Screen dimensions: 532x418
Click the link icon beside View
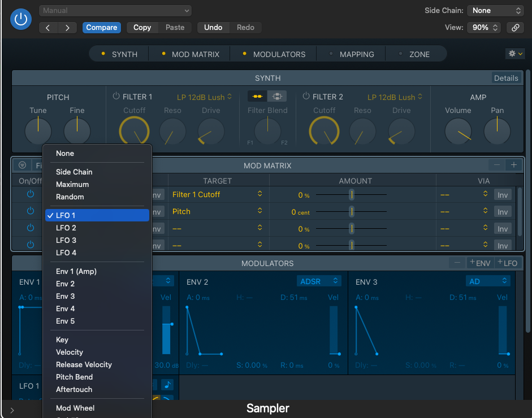[x=515, y=28]
